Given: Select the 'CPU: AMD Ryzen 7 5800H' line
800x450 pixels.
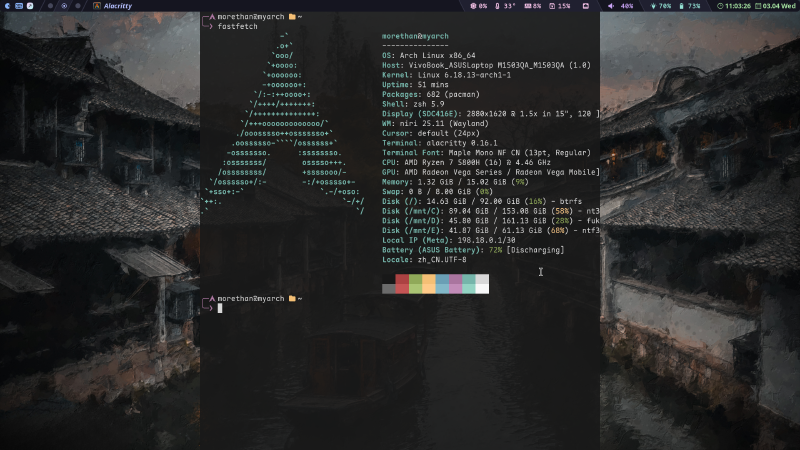Looking at the screenshot, I should click(466, 162).
